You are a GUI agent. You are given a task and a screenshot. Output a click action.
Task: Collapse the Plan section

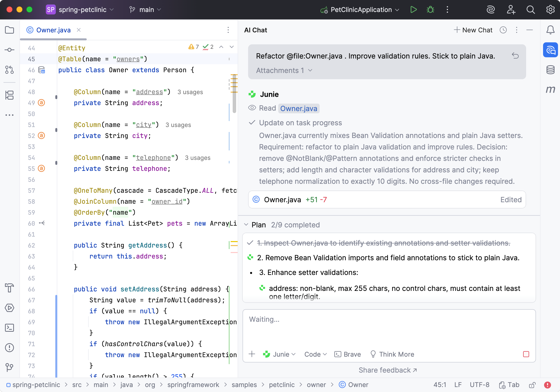(x=246, y=225)
